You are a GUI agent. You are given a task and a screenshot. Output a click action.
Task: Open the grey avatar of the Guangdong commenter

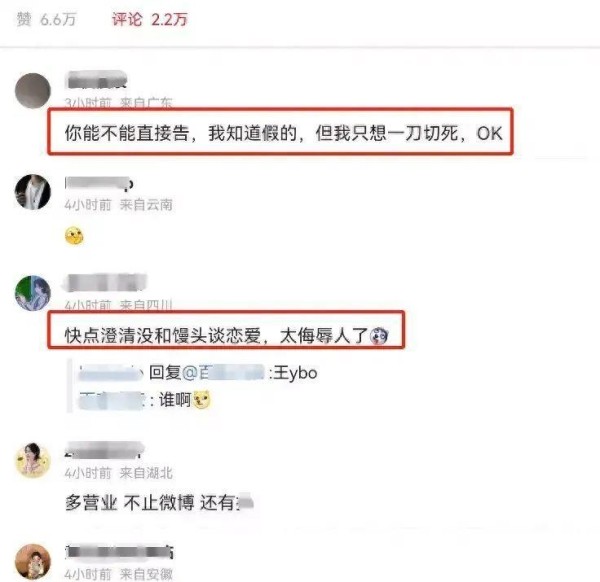click(x=33, y=91)
